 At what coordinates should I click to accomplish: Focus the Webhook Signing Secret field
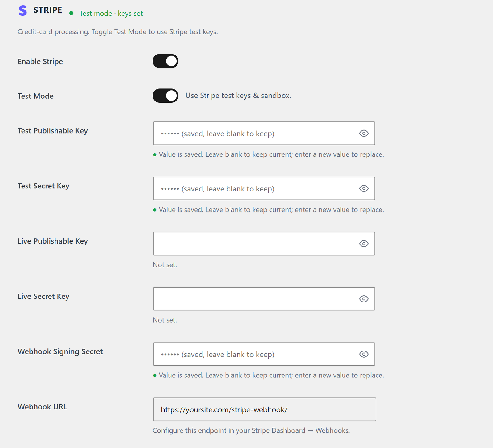coord(264,354)
